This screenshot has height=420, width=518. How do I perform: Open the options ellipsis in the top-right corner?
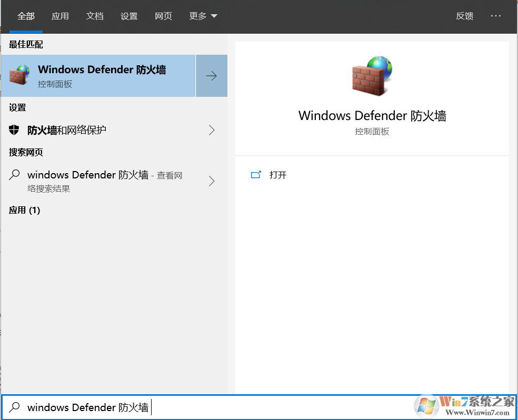(x=495, y=16)
